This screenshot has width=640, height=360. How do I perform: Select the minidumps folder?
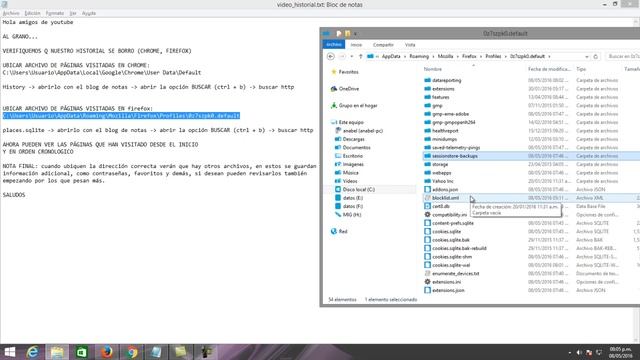[x=444, y=139]
